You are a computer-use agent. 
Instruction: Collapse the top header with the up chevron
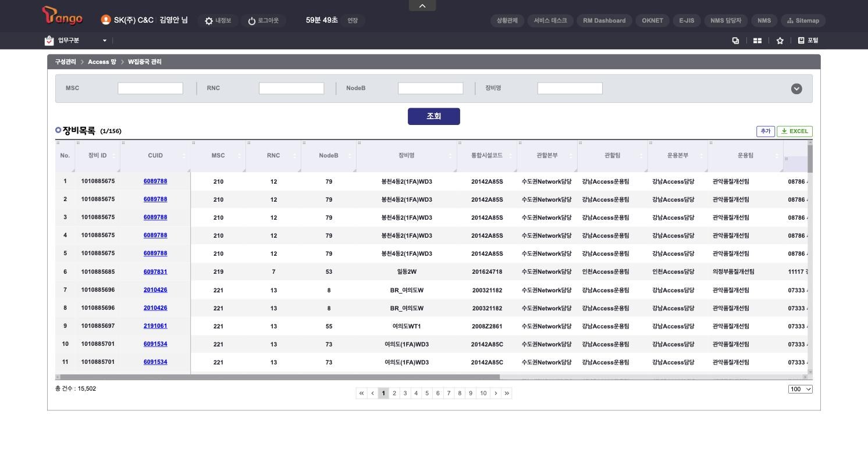pyautogui.click(x=422, y=6)
